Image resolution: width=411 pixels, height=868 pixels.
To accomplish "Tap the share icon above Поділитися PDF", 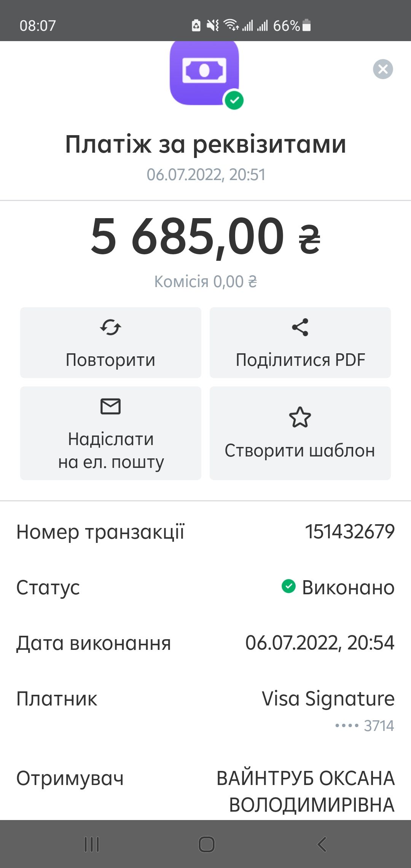I will 300,327.
